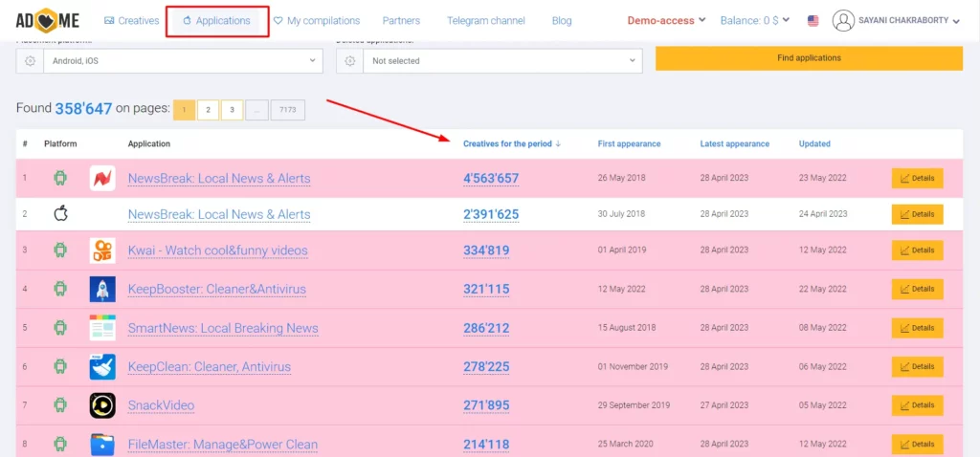
Task: Click the KeepBooster rocket app icon
Action: point(102,289)
